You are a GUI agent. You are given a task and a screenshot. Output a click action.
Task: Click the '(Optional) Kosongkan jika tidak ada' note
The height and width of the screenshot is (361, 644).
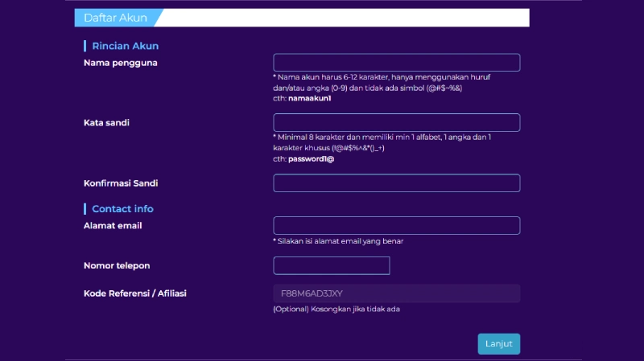(336, 309)
